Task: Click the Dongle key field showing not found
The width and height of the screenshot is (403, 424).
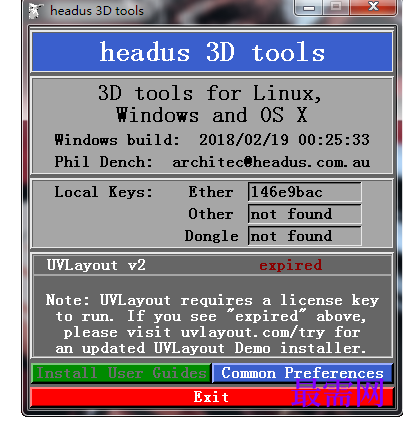Action: pos(304,236)
